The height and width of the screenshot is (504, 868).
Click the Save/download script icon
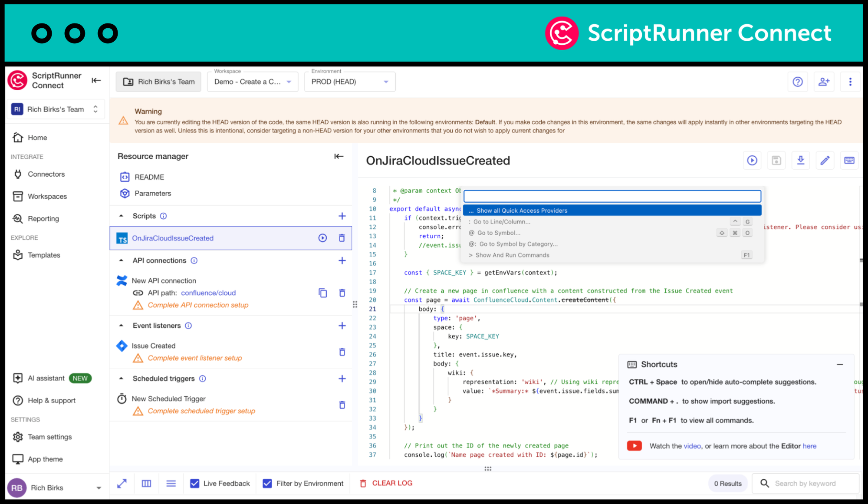pos(801,160)
